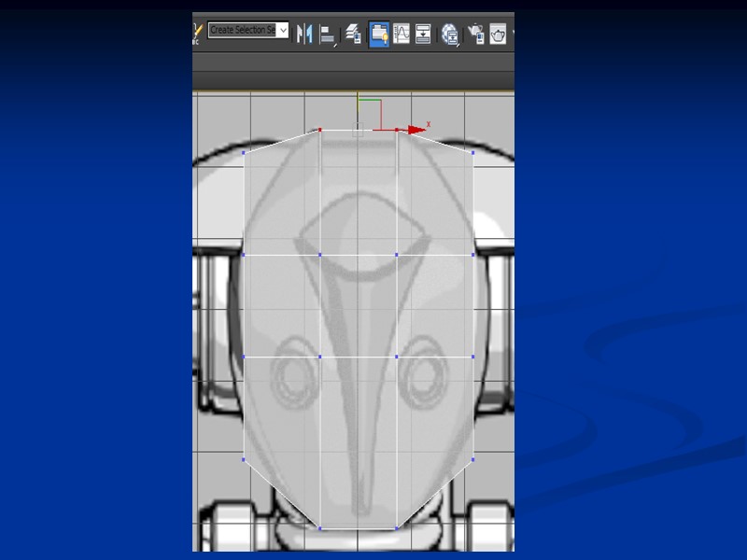Select the Mirror tool
Viewport: 747px width, 560px height.
304,34
